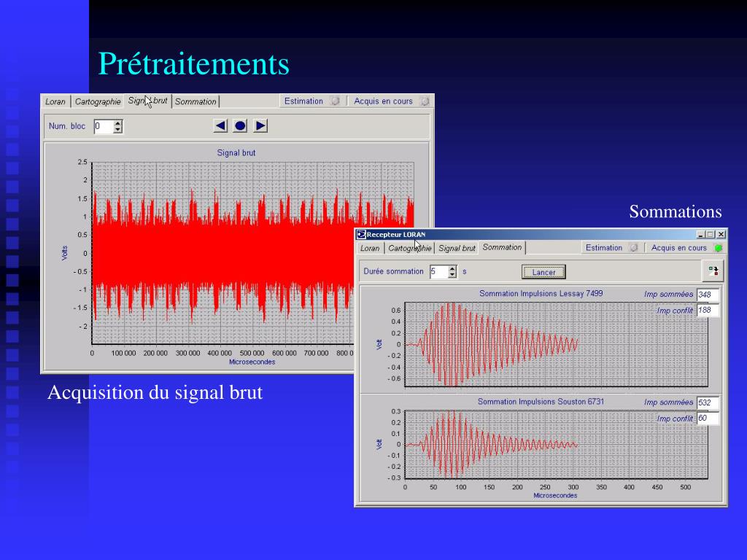This screenshot has width=747, height=560.
Task: Click the Prétraitements slide title
Action: click(193, 64)
